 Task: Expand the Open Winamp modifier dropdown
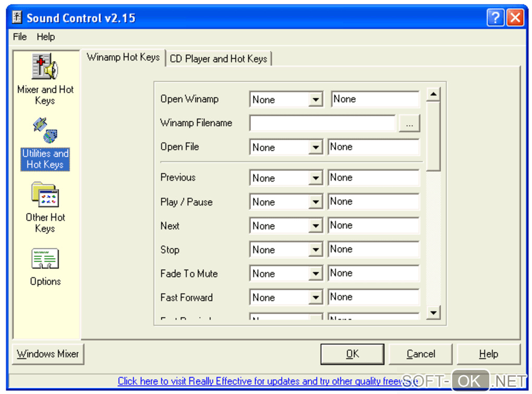click(316, 100)
